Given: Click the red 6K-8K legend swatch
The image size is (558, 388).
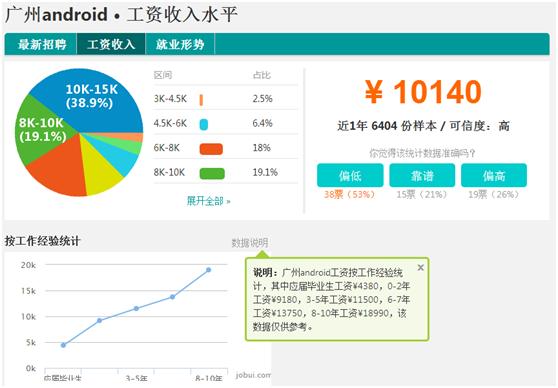Looking at the screenshot, I should (x=211, y=149).
